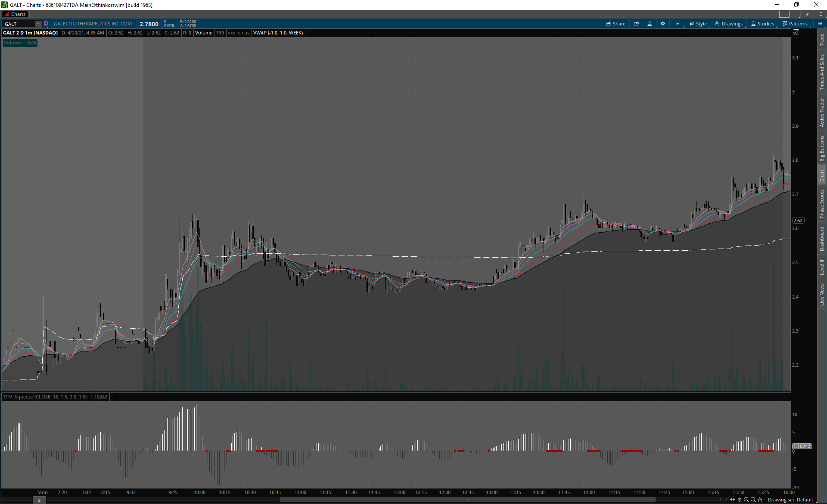Viewport: 827px width, 504px height.
Task: Open the GALT symbol dropdown arrow
Action: 38,24
